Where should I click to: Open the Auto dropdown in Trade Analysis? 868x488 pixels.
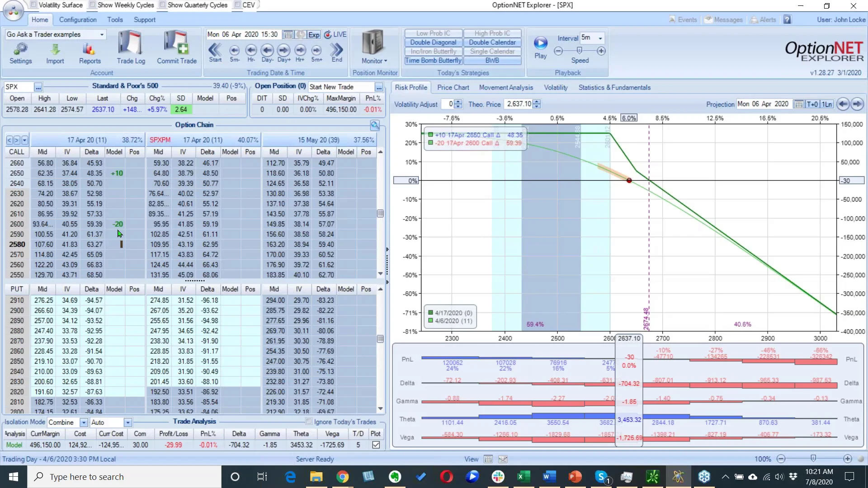coord(128,422)
